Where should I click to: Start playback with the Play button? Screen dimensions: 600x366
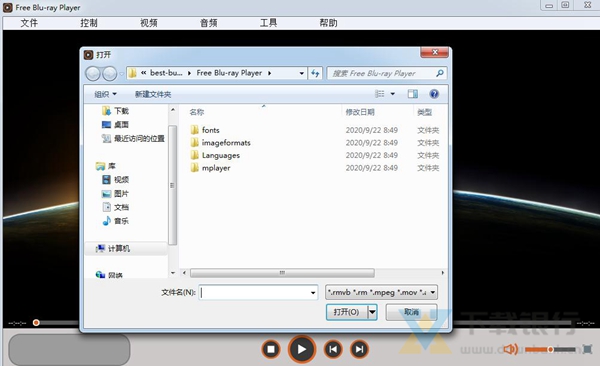[302, 349]
